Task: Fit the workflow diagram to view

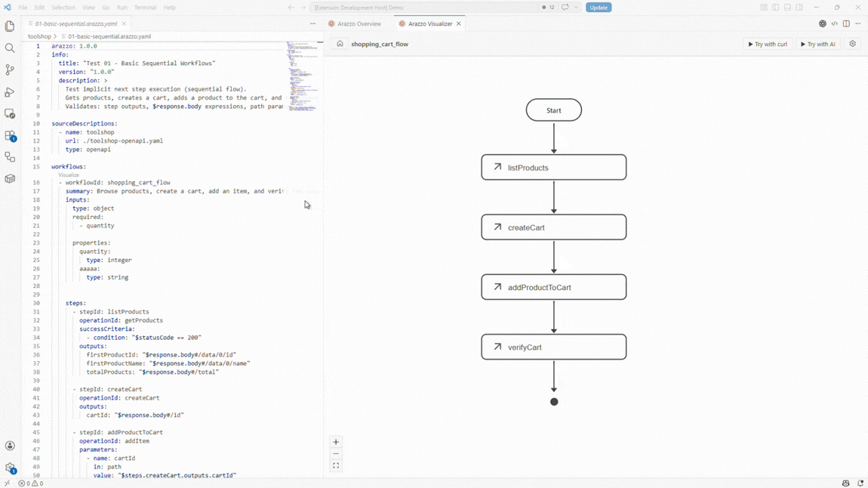Action: 336,466
